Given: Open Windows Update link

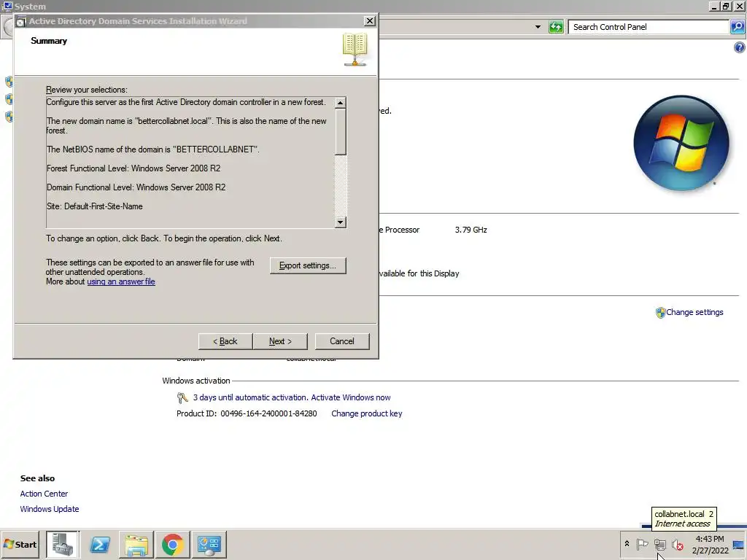Looking at the screenshot, I should [x=50, y=509].
